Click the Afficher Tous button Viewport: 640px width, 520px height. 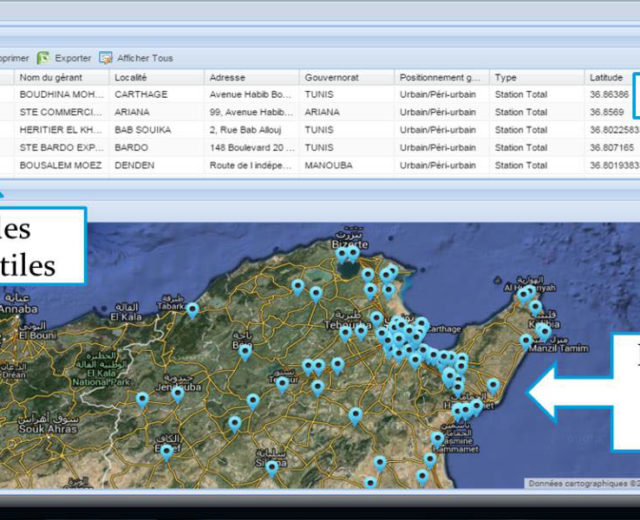coord(136,58)
